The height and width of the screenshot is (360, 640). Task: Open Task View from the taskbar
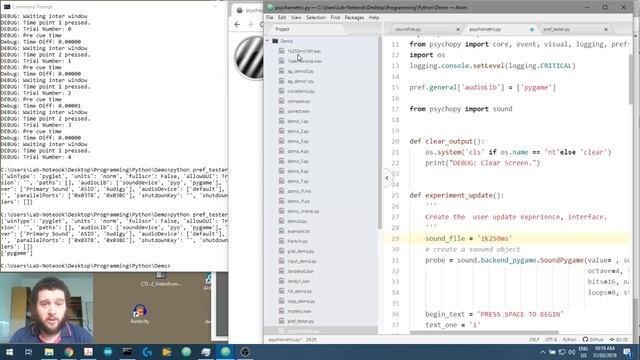(28, 352)
